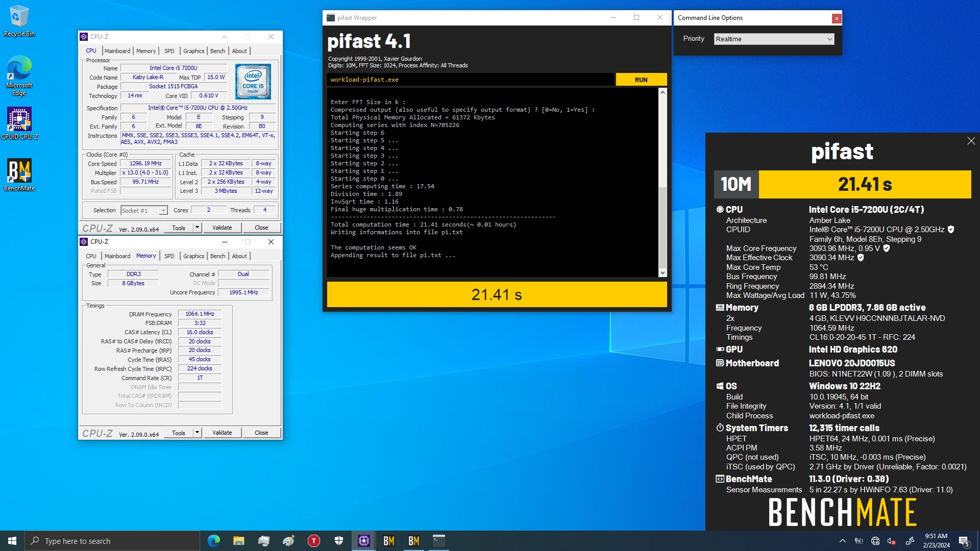The height and width of the screenshot is (551, 980).
Task: Click Validate in upper CPU-Z window
Action: 222,228
